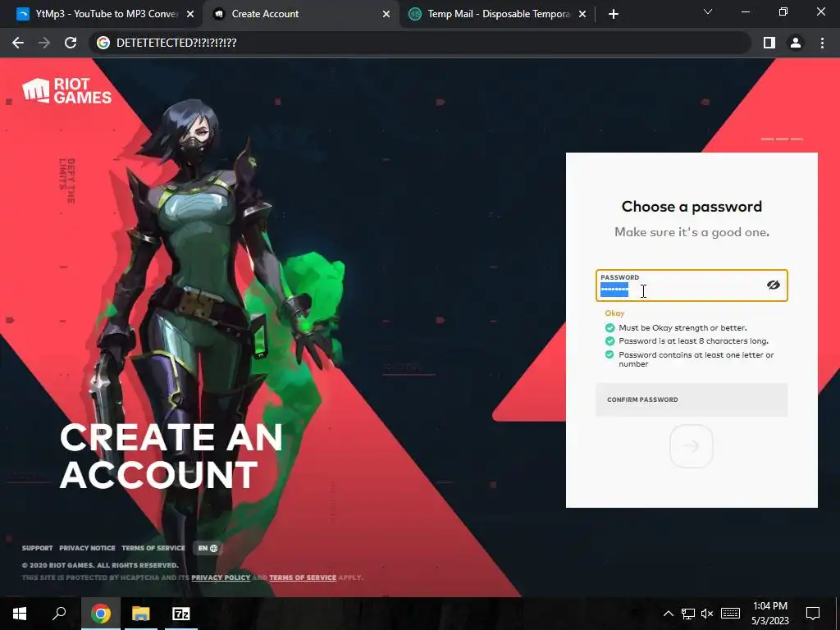This screenshot has height=630, width=840.
Task: Open the Privacy Notice link
Action: click(87, 548)
